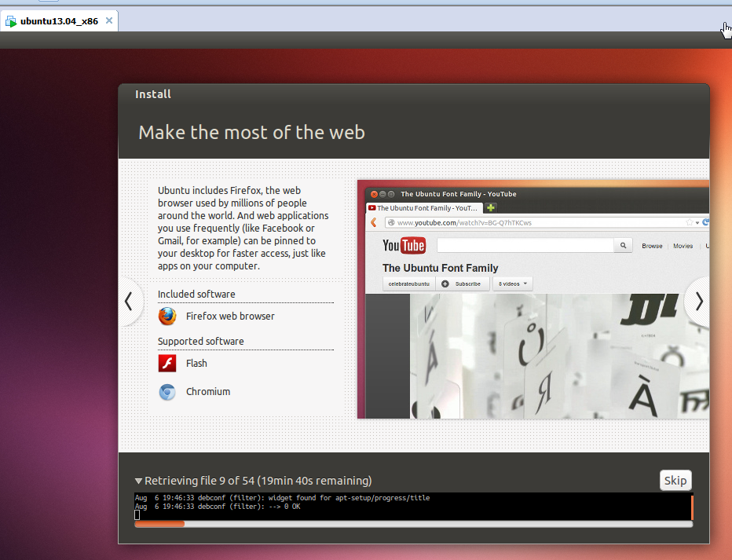Click the 'Supported software' heading
Screen dimensions: 732x560
(201, 341)
